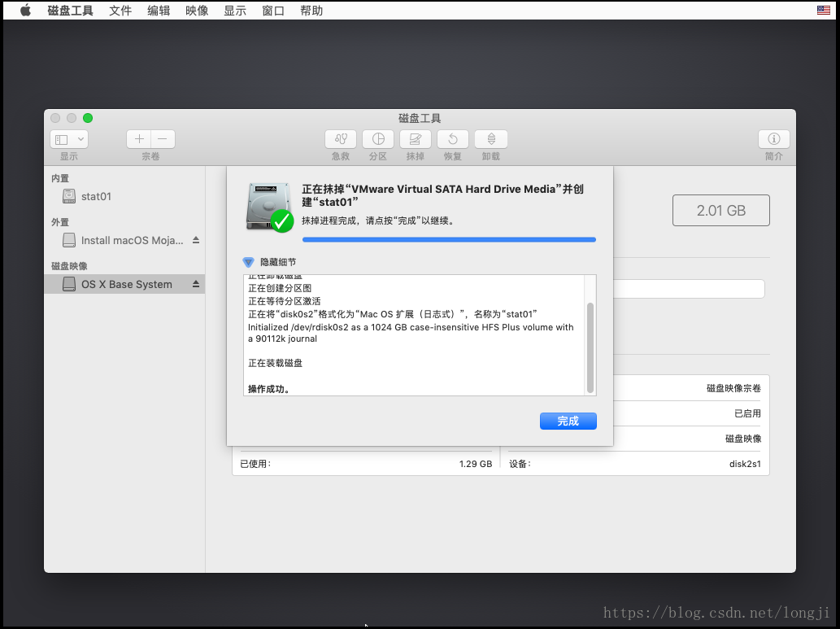Open the 显示 menu in menu bar
Screen dimensions: 840x629
235,11
